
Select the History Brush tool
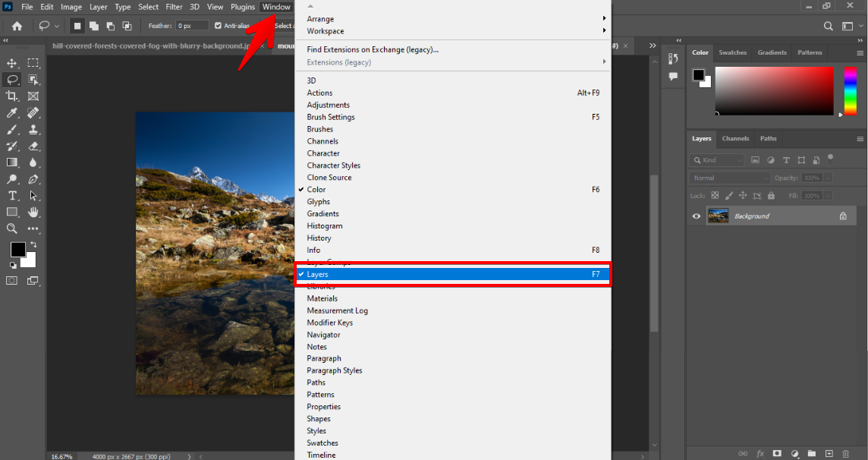point(11,147)
